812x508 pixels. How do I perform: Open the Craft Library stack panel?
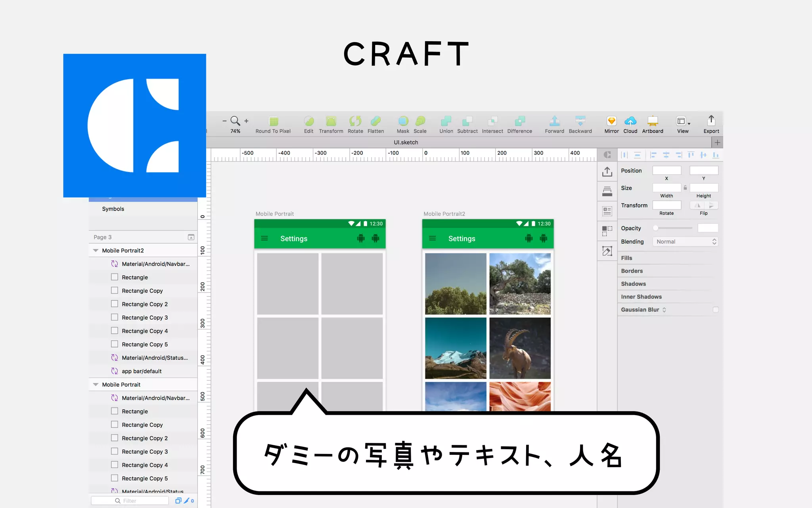click(x=607, y=191)
